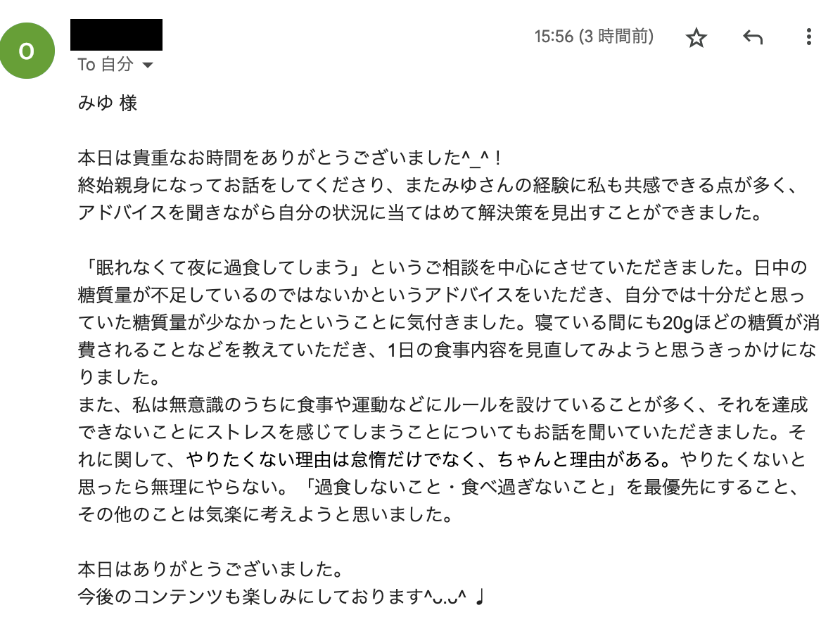Screen dimensions: 840x636
Task: Expand recipient details arrow beside To 自分
Action: (147, 65)
